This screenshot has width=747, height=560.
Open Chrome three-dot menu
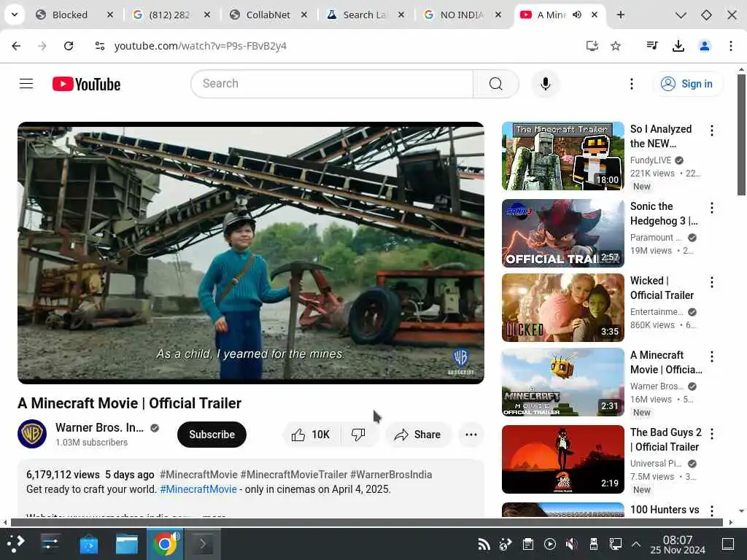pos(730,46)
